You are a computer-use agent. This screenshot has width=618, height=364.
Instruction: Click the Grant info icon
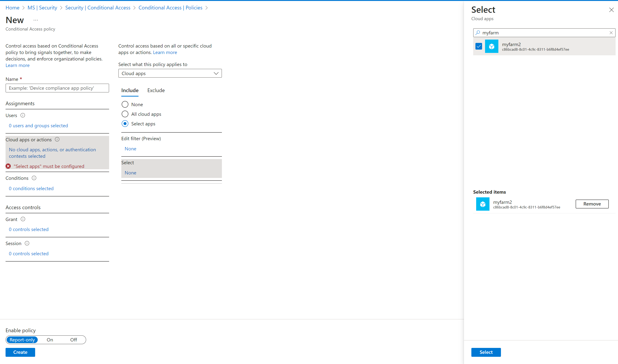point(23,219)
